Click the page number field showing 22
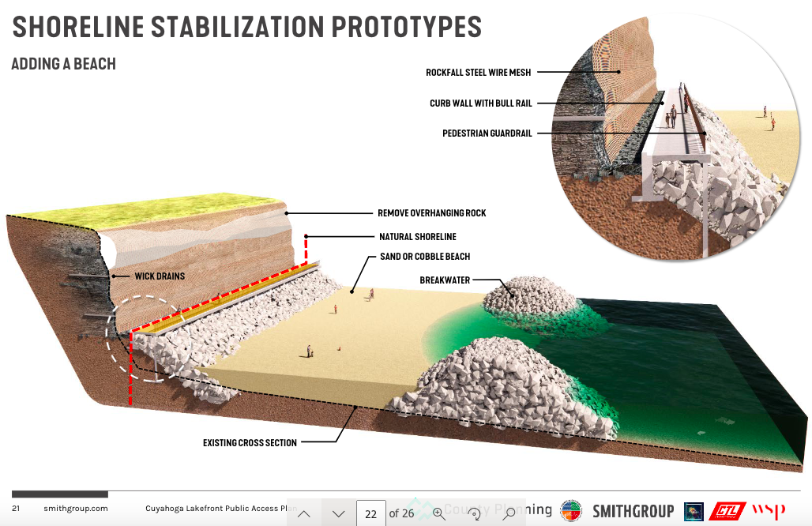This screenshot has width=812, height=526. [371, 513]
